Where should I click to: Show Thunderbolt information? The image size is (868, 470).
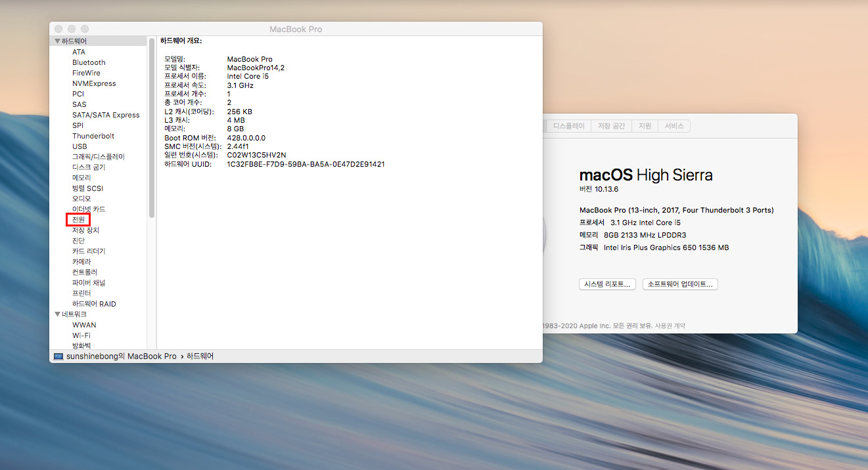pos(93,136)
